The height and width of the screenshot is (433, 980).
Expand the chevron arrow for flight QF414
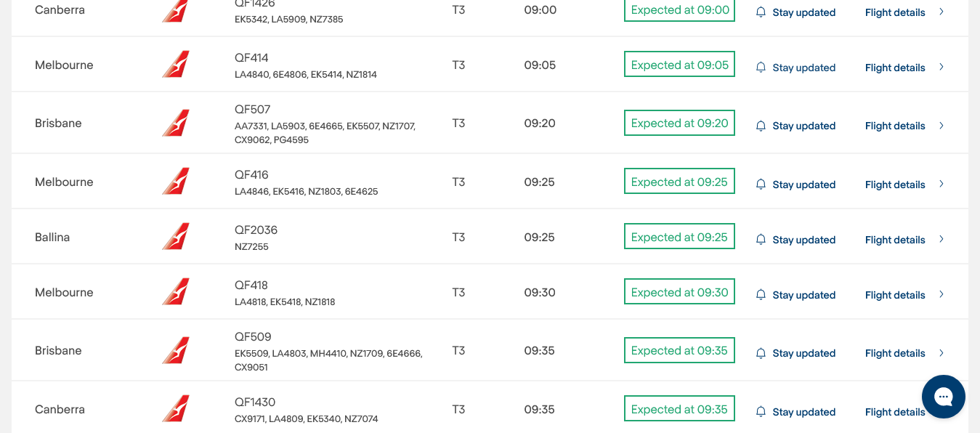pos(941,67)
